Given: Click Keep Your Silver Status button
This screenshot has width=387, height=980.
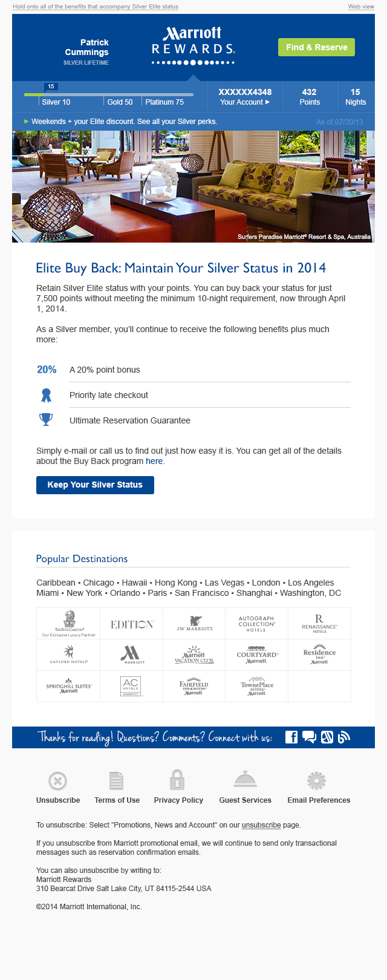Looking at the screenshot, I should point(95,485).
